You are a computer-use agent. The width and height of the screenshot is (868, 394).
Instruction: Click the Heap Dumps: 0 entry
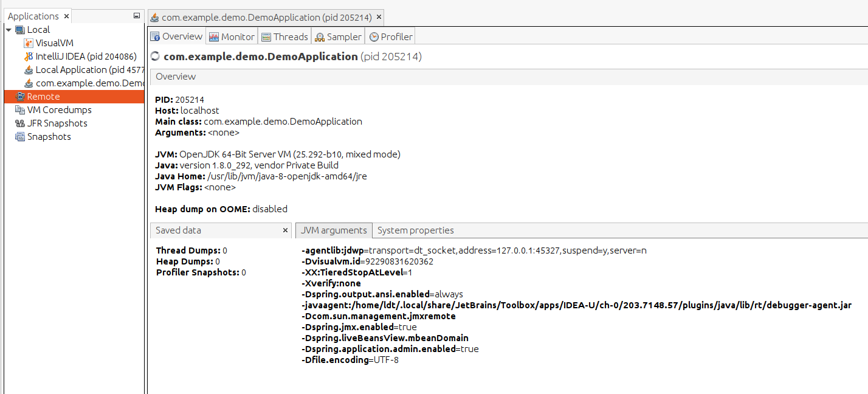188,261
